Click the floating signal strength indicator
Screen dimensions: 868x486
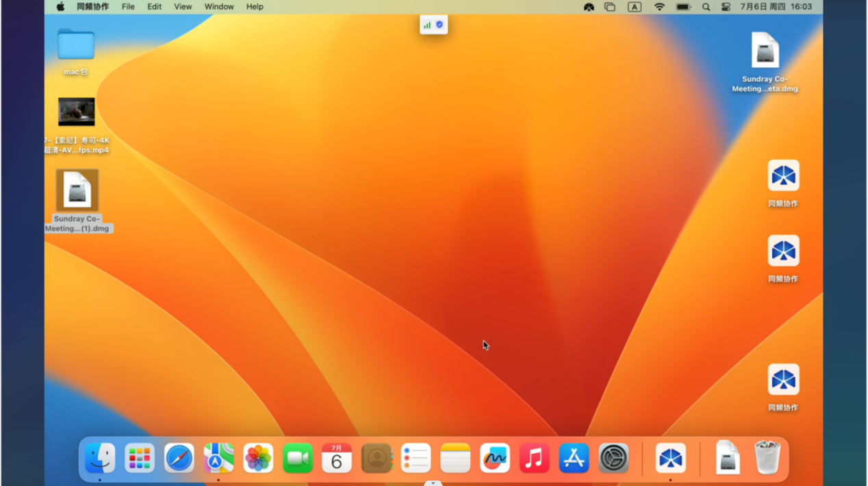[427, 25]
